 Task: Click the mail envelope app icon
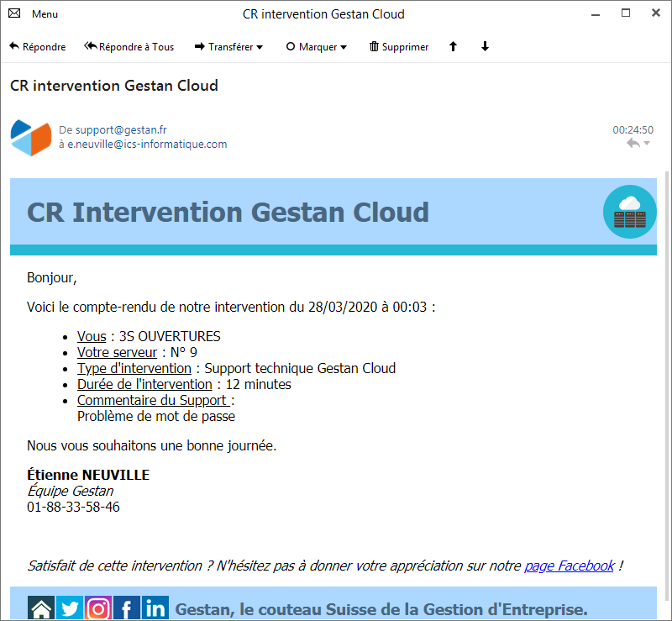(14, 14)
